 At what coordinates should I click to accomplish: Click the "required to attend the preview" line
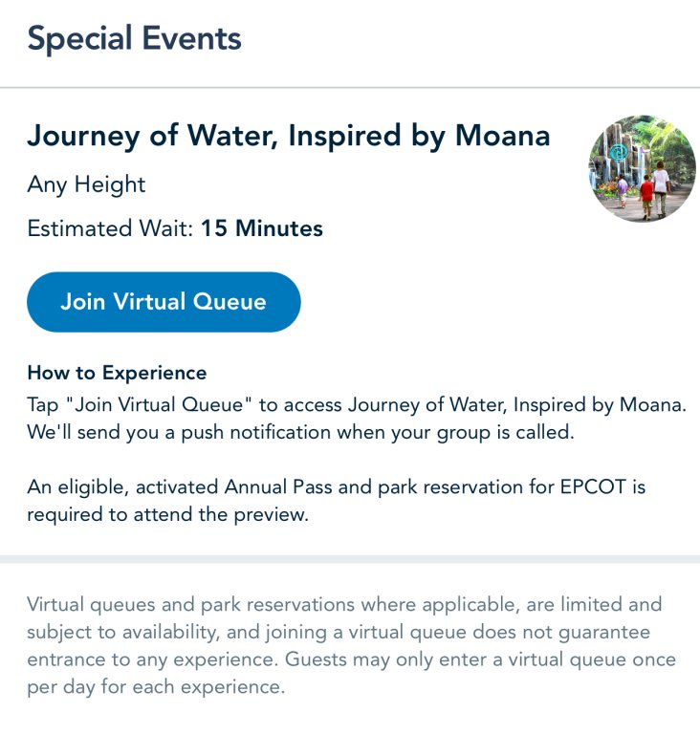click(x=167, y=515)
